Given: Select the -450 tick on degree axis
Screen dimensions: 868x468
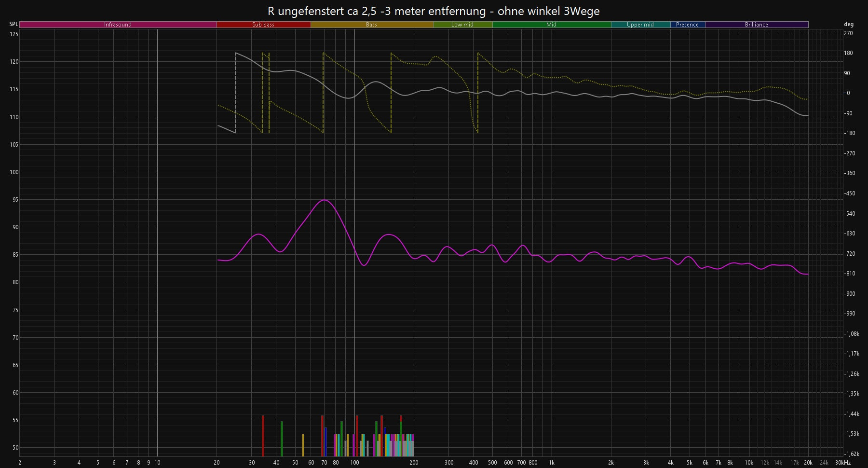Looking at the screenshot, I should coord(849,193).
